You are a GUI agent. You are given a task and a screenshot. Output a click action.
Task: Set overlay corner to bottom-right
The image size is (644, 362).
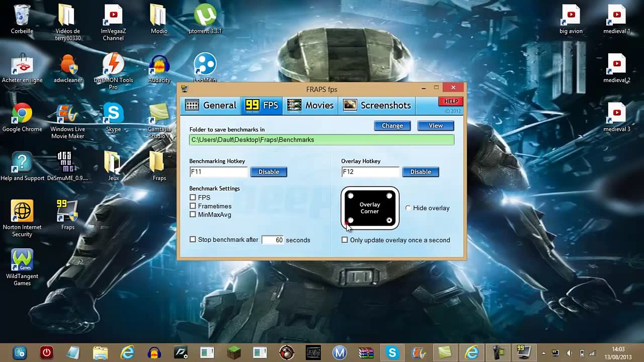pos(389,220)
